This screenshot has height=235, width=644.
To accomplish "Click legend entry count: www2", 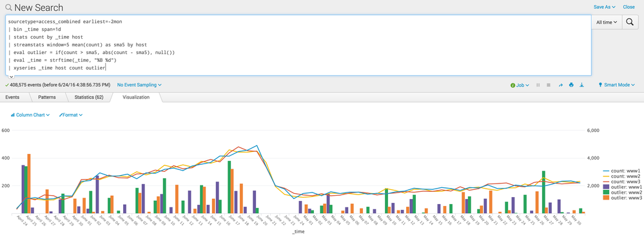I will tap(622, 177).
